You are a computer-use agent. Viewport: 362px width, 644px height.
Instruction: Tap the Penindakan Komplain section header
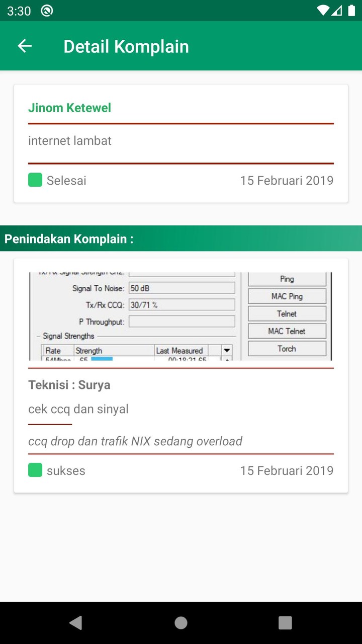pyautogui.click(x=69, y=238)
